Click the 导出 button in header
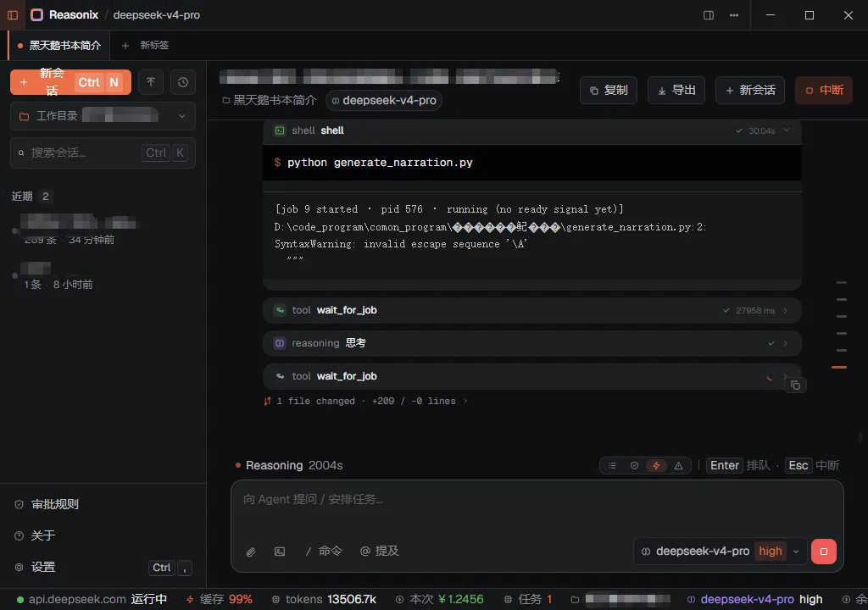 (x=676, y=90)
